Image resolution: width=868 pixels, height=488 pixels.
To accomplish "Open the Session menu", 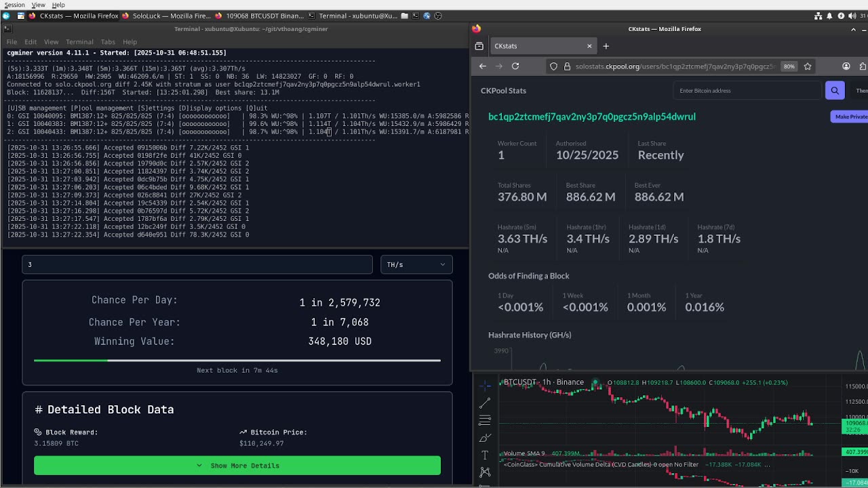I will (x=14, y=5).
